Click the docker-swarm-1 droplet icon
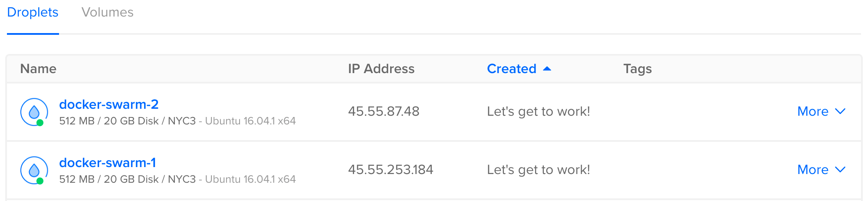This screenshot has width=868, height=201. tap(34, 170)
